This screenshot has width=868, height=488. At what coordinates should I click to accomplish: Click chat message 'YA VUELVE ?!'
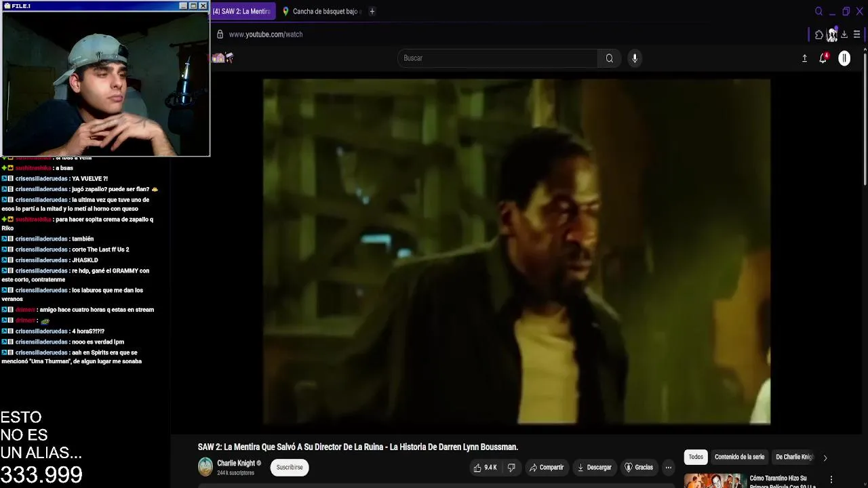tap(90, 179)
